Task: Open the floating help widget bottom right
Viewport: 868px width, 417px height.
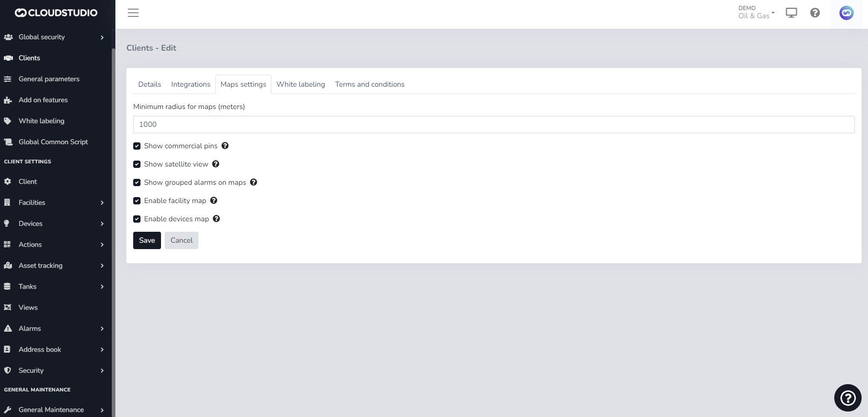Action: [x=847, y=398]
